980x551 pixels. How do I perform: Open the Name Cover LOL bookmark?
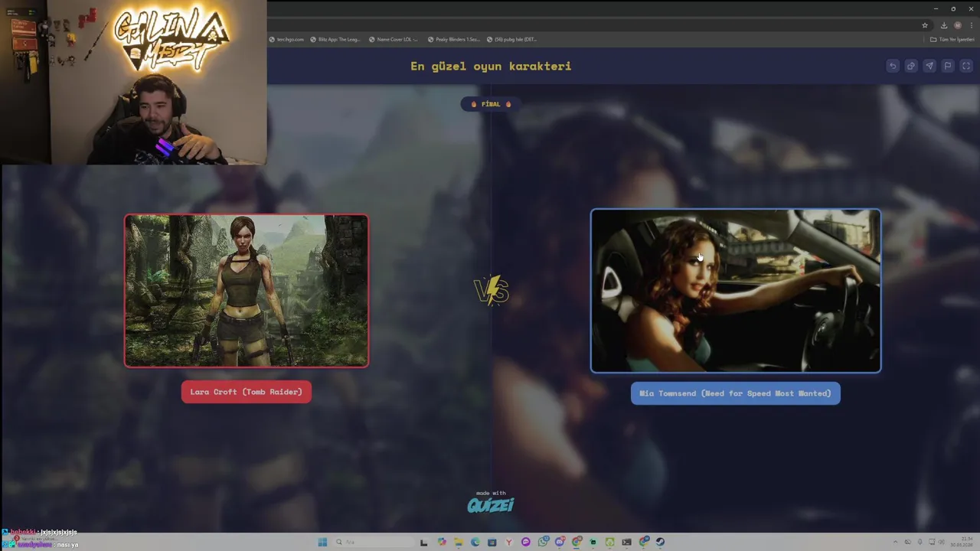click(x=394, y=39)
